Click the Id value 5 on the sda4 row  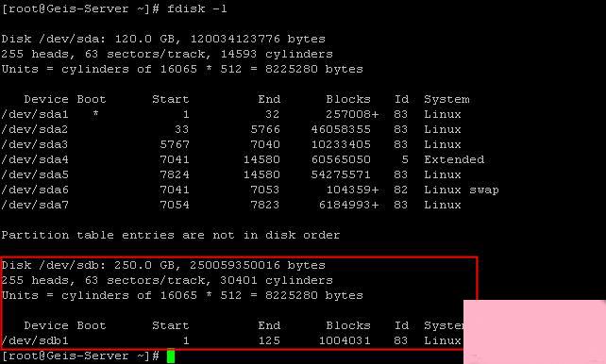coord(404,159)
